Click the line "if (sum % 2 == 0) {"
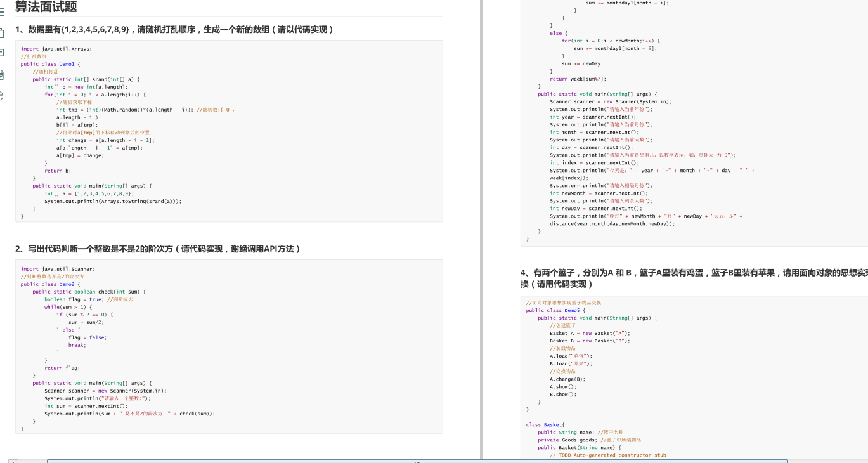Screen dimensions: 868x463 pyautogui.click(x=84, y=315)
